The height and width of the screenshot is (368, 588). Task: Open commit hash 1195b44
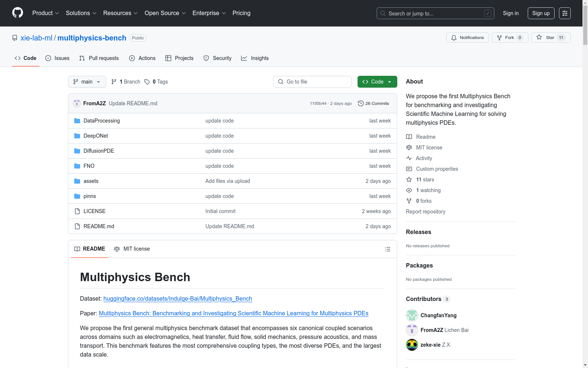click(x=318, y=103)
